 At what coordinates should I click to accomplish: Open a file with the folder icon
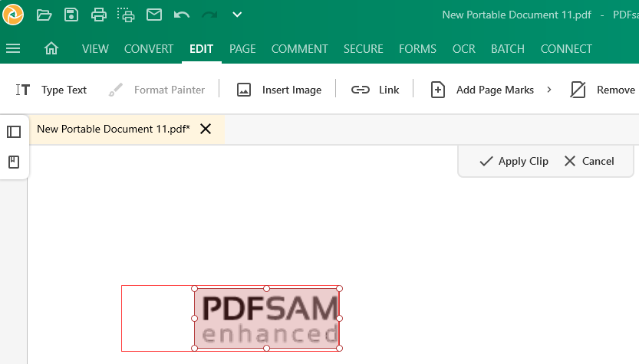click(44, 15)
